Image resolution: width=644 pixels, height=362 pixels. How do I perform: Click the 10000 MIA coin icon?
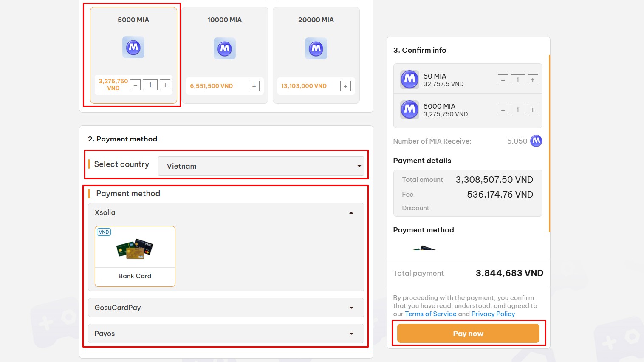point(225,48)
